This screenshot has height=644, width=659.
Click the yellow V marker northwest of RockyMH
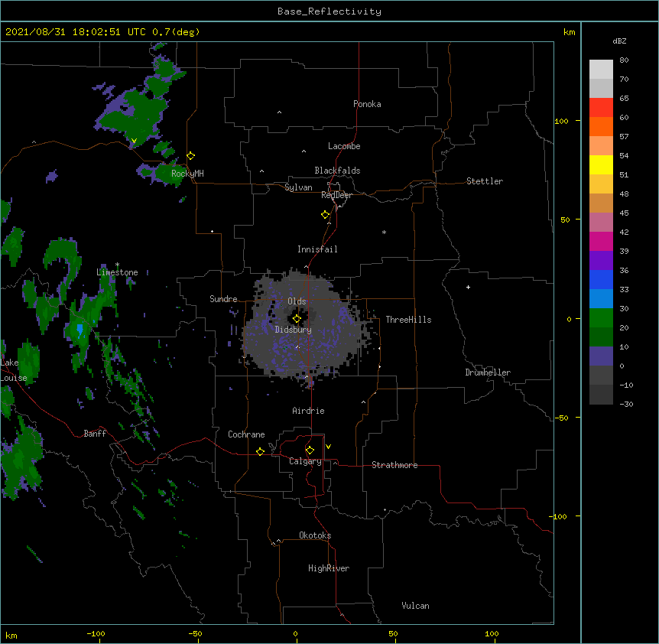click(x=134, y=141)
